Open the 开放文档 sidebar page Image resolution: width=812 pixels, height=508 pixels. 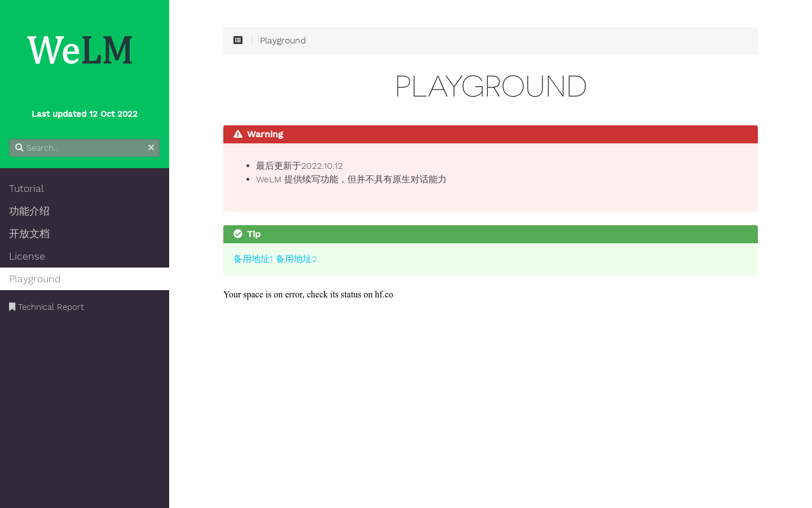[85, 234]
